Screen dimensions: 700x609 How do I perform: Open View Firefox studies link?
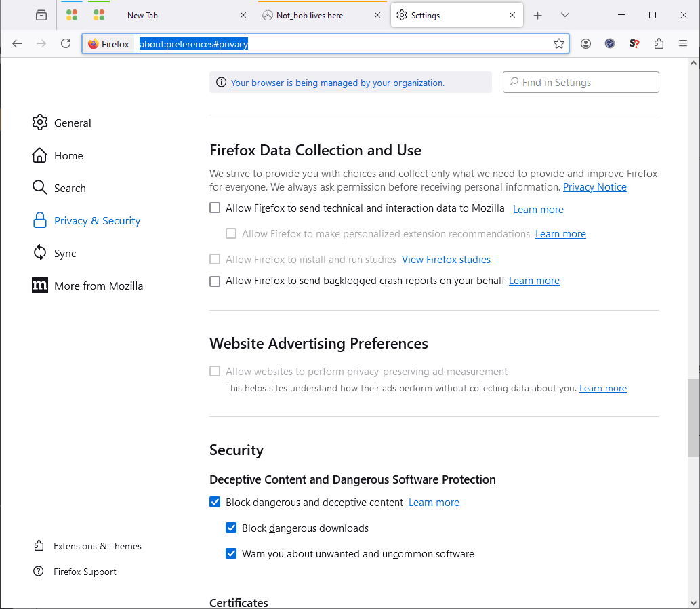pyautogui.click(x=446, y=260)
